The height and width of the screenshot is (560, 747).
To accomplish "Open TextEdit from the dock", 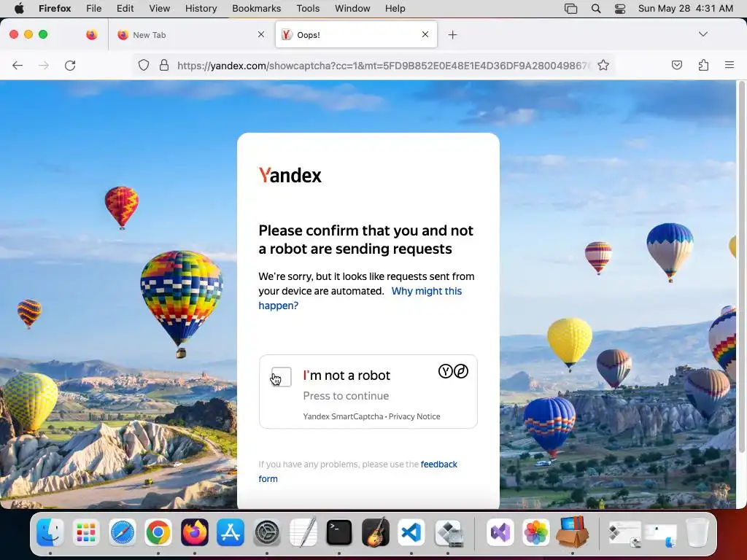I will pos(303,532).
